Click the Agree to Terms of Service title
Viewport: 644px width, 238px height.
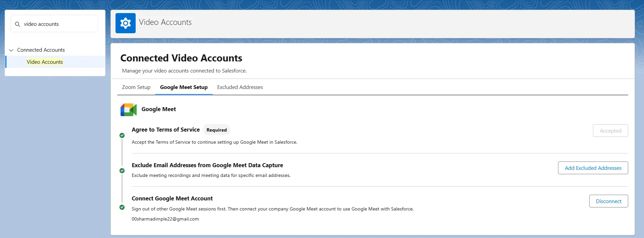pyautogui.click(x=166, y=130)
